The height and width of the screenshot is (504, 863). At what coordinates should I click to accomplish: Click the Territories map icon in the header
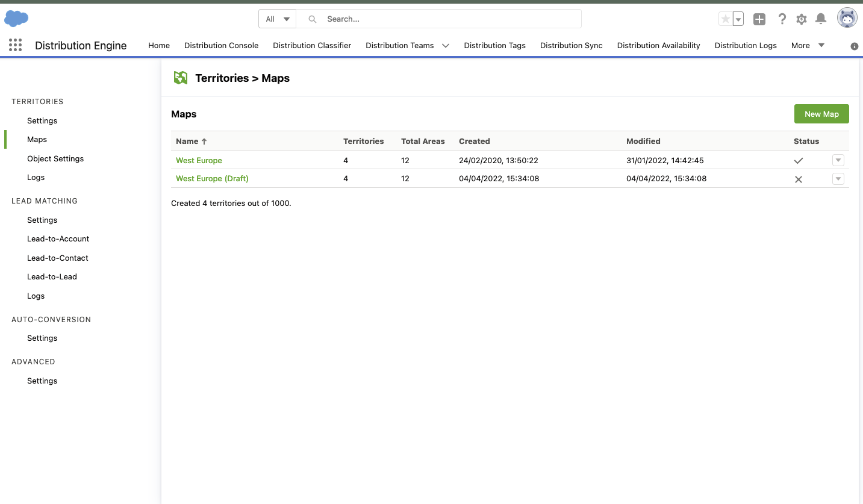click(181, 78)
